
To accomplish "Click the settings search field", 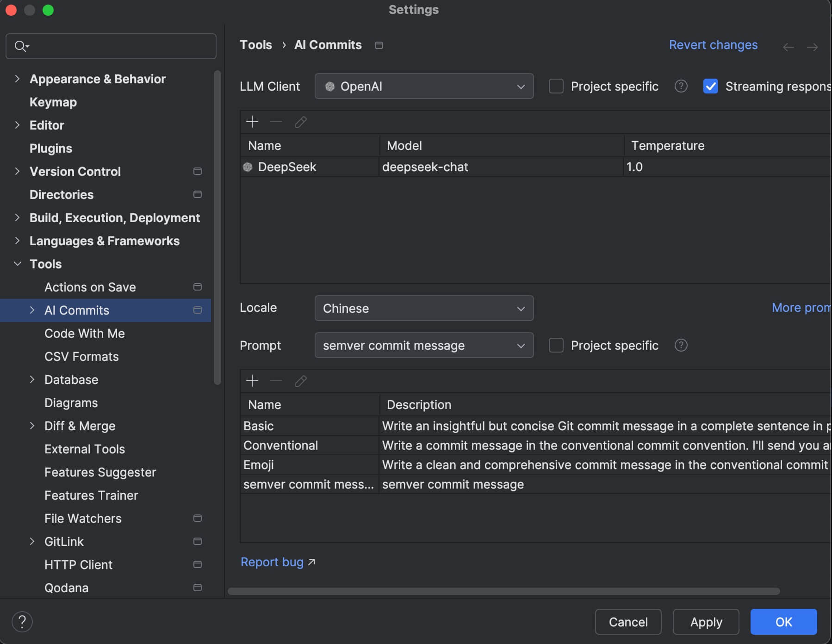I will (x=111, y=46).
